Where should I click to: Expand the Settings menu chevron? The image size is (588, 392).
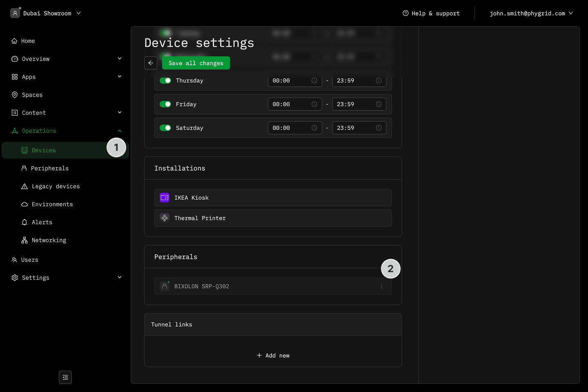120,278
